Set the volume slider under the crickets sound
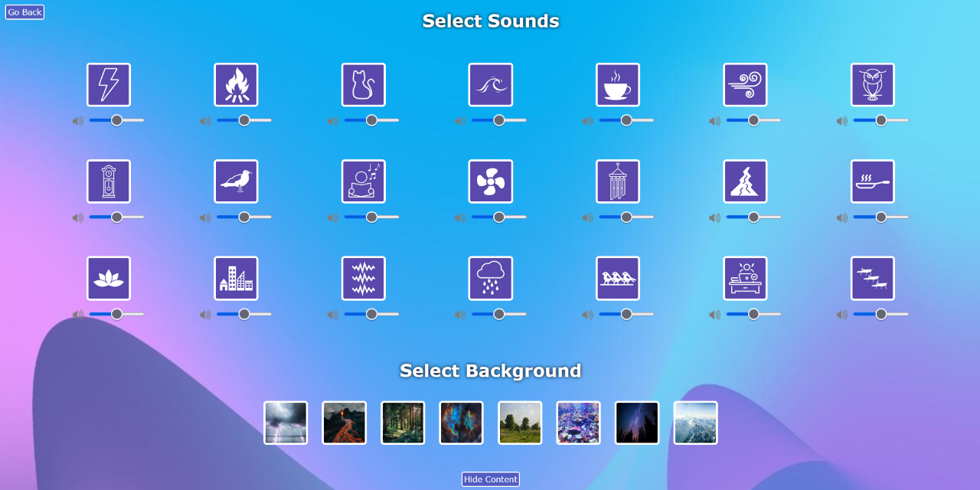Screen dimensions: 980x490 [881, 314]
